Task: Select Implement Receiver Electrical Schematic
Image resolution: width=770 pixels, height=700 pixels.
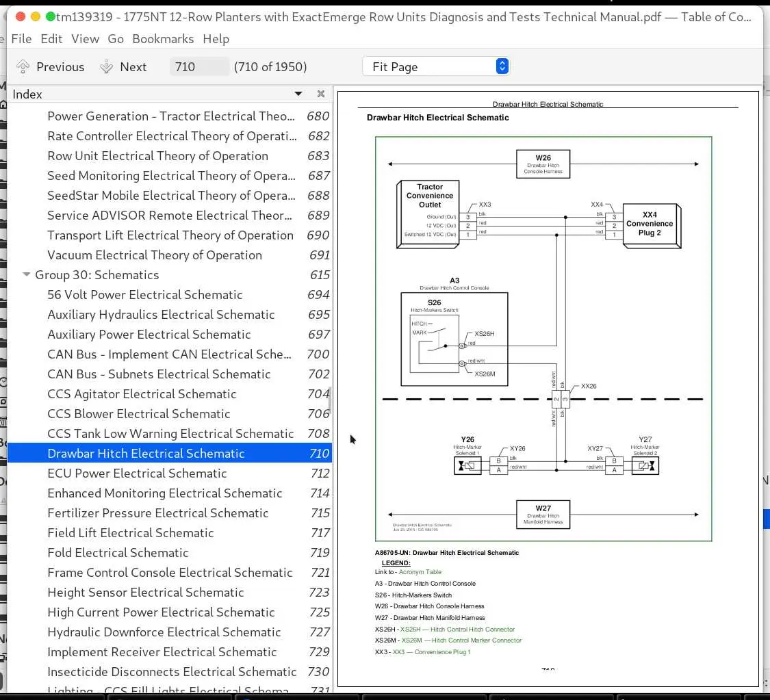Action: click(x=170, y=652)
